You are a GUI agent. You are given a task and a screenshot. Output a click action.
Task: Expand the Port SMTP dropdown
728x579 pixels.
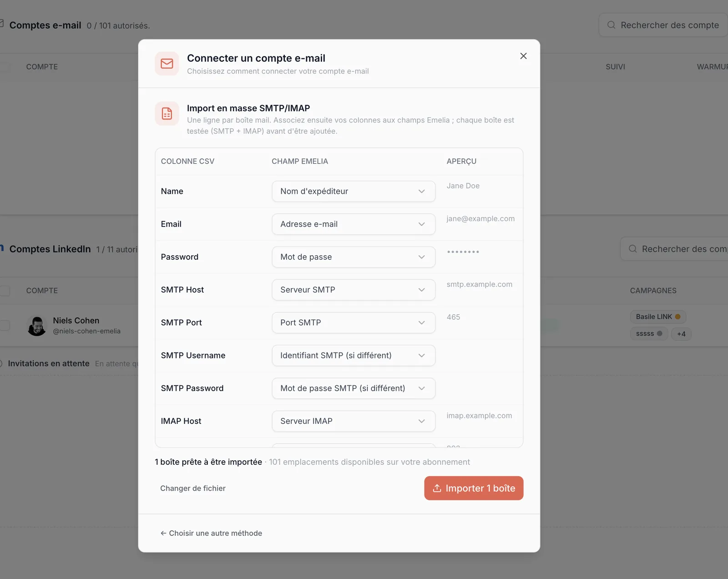(x=354, y=322)
